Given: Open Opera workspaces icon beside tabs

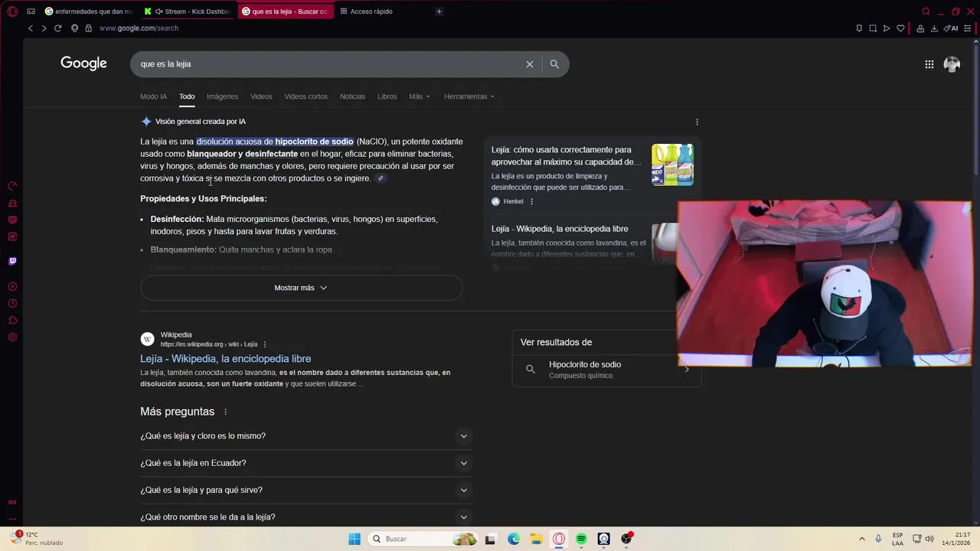Looking at the screenshot, I should point(31,11).
